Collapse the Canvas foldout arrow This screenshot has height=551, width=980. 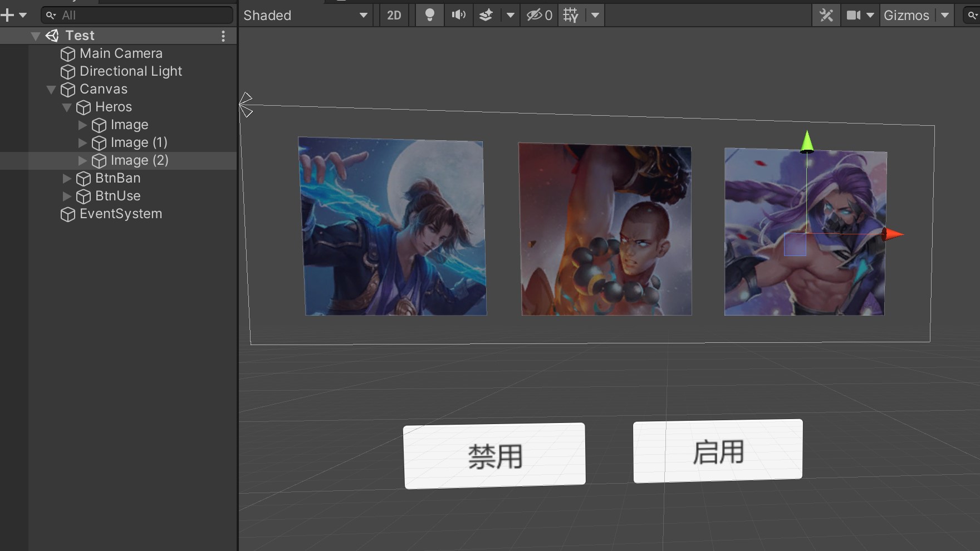51,90
